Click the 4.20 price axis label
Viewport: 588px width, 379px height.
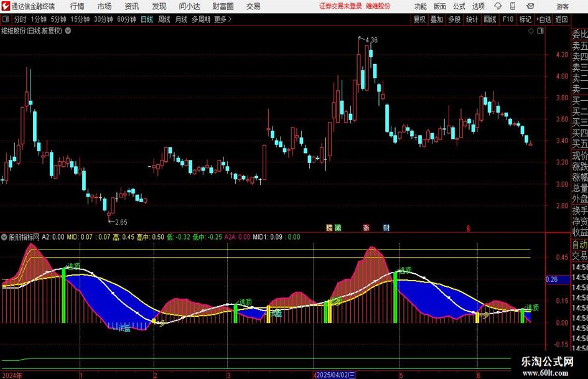click(562, 55)
